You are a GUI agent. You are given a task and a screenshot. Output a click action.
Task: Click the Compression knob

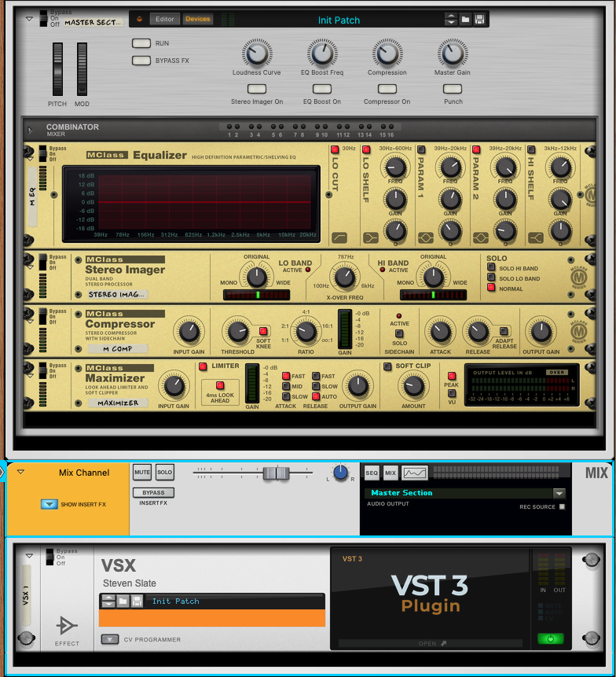click(x=387, y=53)
